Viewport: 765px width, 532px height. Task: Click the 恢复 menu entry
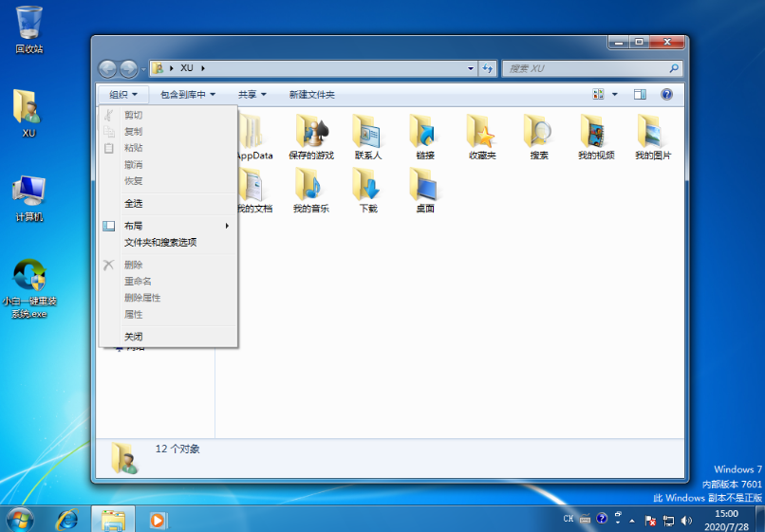[x=168, y=181]
